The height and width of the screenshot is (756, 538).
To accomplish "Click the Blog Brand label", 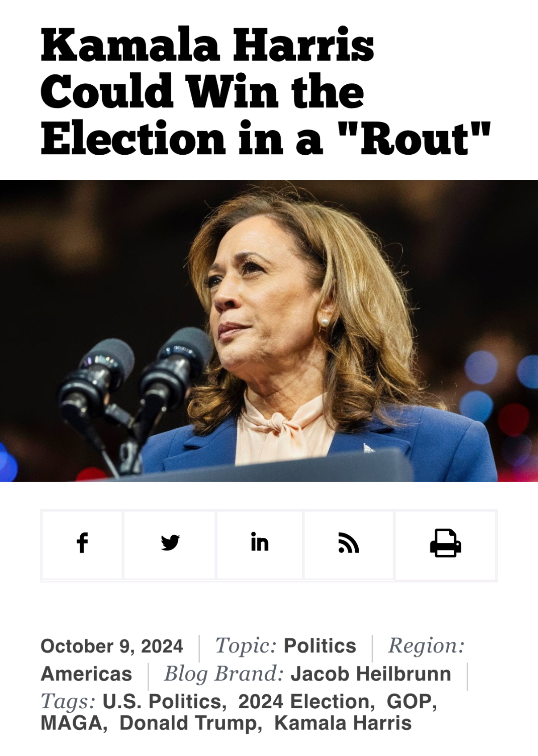I will pyautogui.click(x=223, y=674).
